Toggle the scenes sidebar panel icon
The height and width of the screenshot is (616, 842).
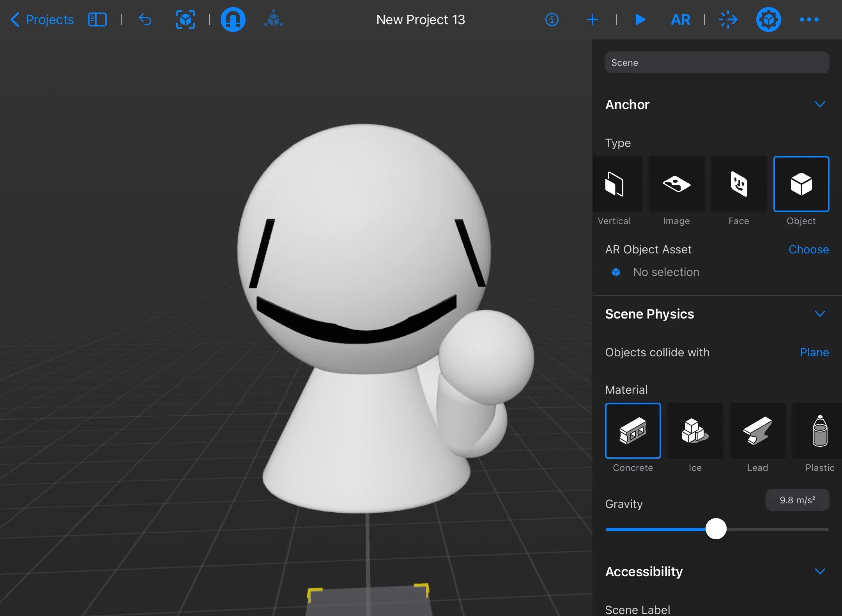[97, 19]
